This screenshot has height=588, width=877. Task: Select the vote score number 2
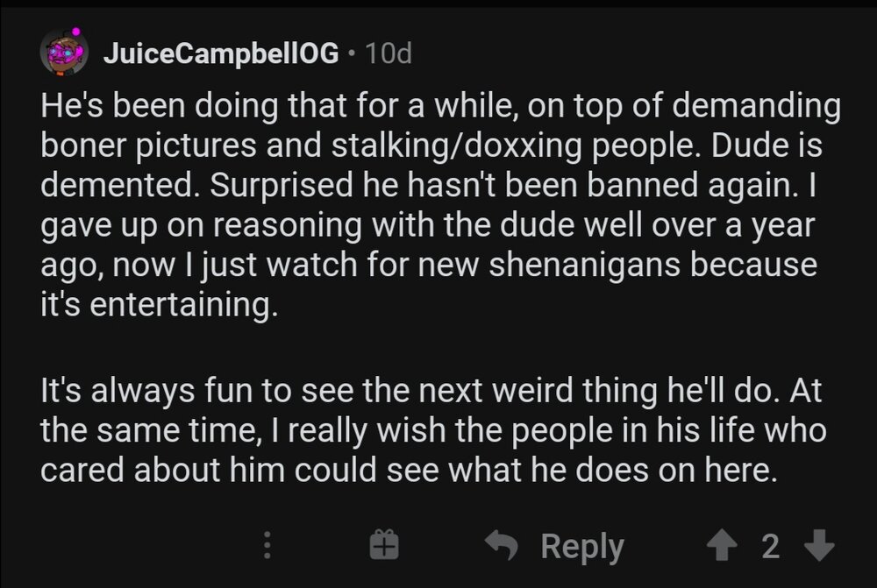770,545
